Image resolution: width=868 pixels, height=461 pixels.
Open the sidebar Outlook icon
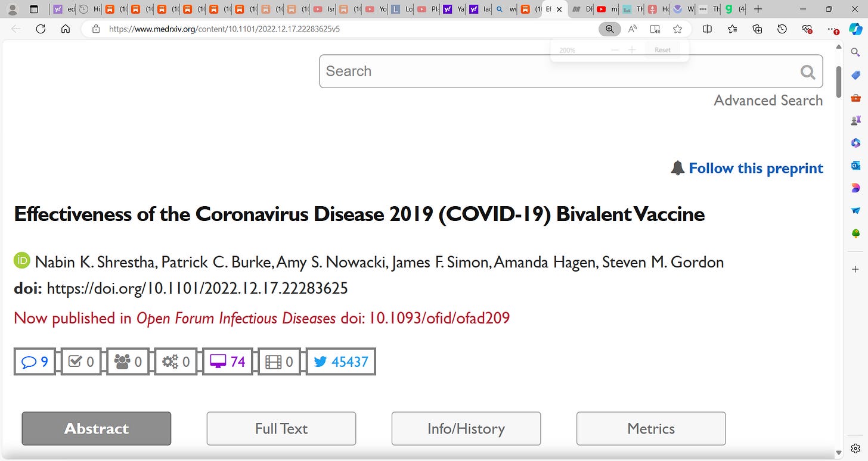point(855,165)
